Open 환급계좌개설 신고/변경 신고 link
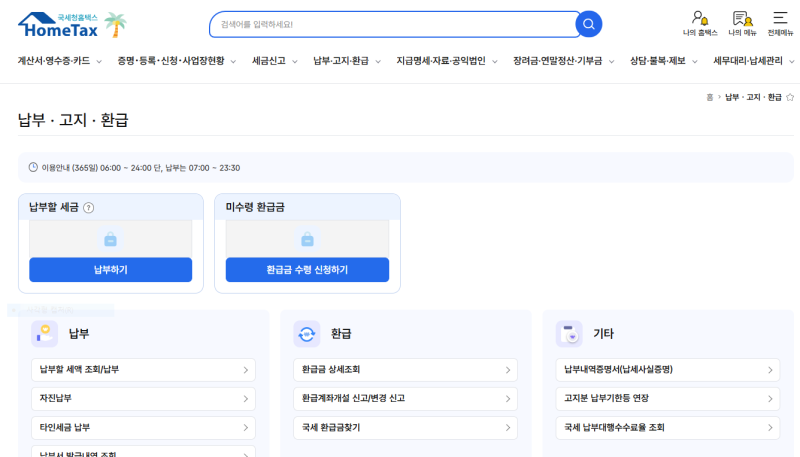The image size is (800, 457). point(406,398)
